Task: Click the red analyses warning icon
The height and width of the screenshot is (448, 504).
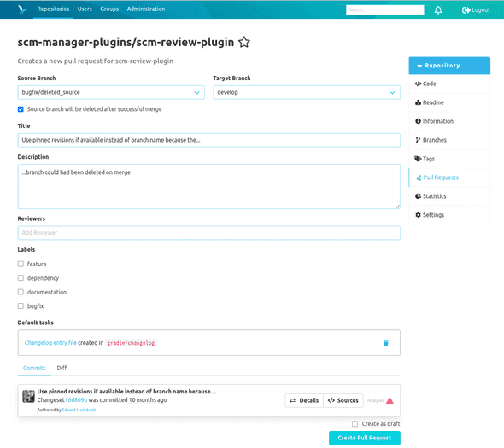Action: (x=390, y=400)
